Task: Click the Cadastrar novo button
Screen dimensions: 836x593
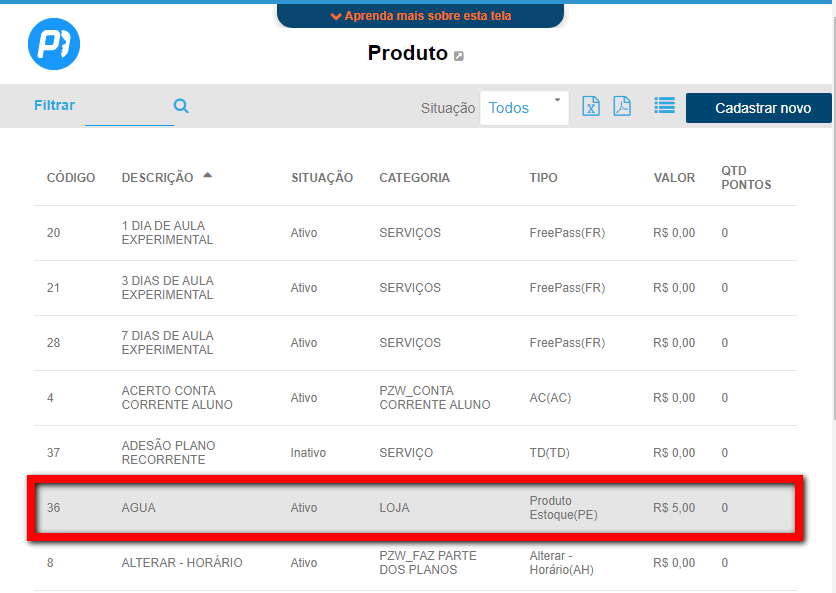Action: (758, 108)
